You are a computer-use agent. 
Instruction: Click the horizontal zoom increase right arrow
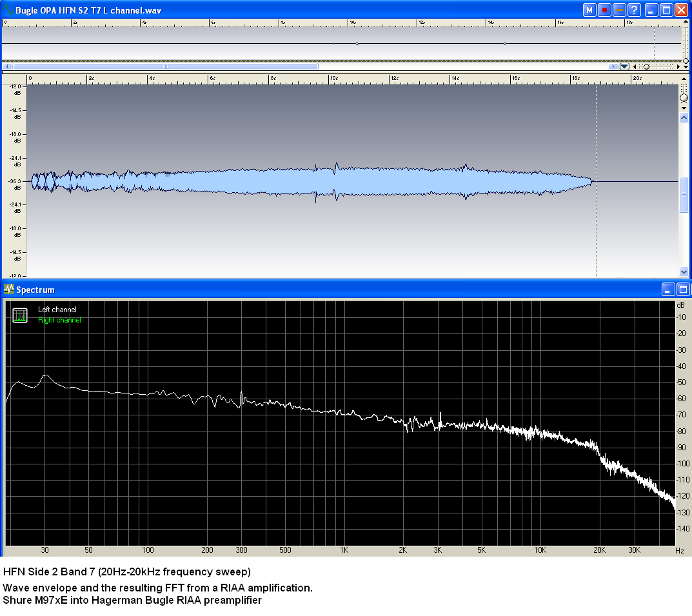(x=678, y=66)
